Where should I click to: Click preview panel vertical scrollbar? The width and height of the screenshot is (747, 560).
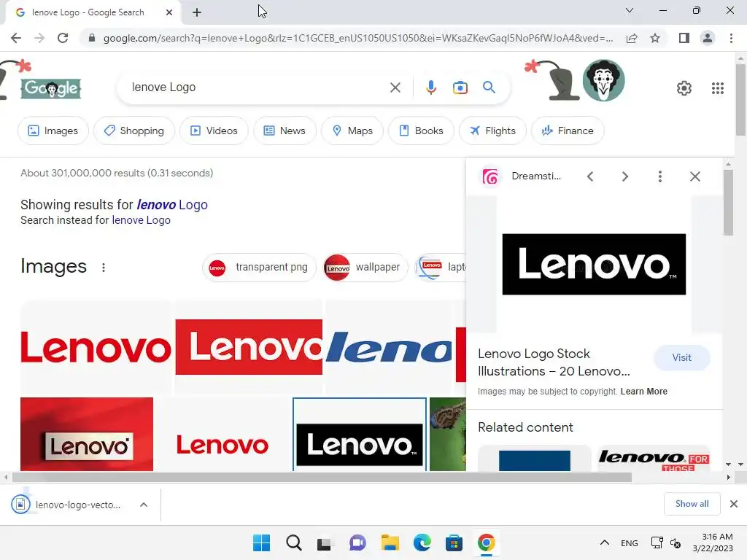point(728,203)
